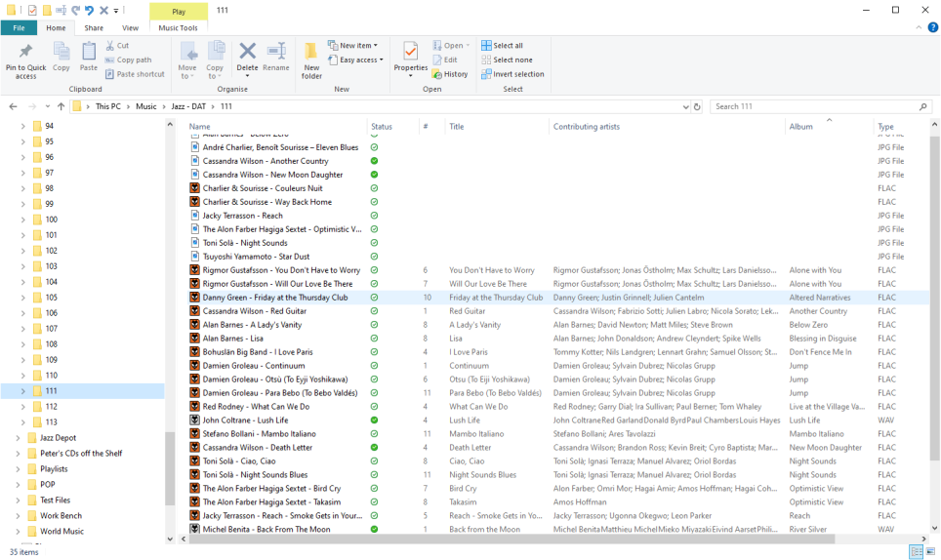Select Red Rodney - What Can We Do
941x560 pixels.
coord(257,407)
